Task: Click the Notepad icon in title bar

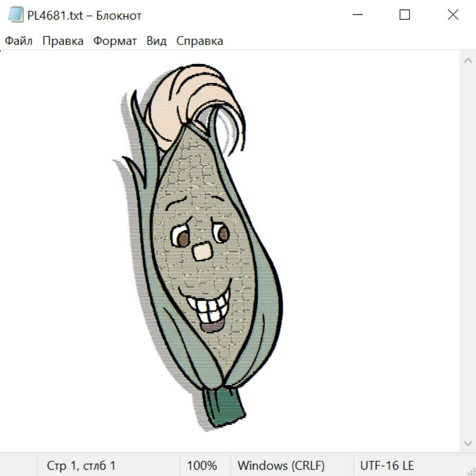Action: coord(15,15)
